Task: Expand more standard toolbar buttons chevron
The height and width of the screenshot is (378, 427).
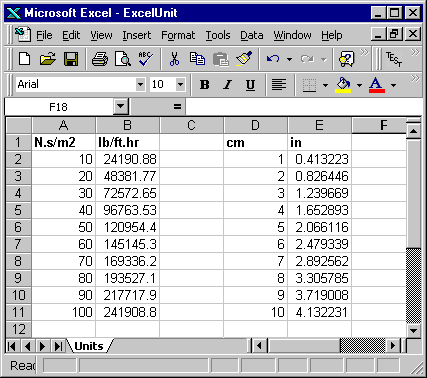Action: point(364,52)
